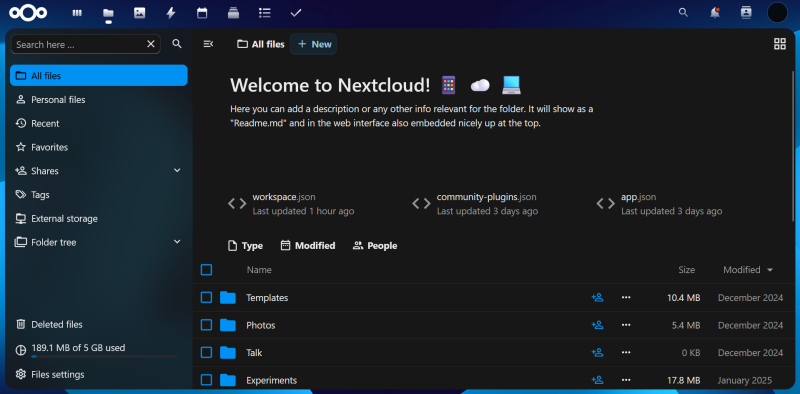
Task: Open the Calendar app icon in top bar
Action: point(202,13)
